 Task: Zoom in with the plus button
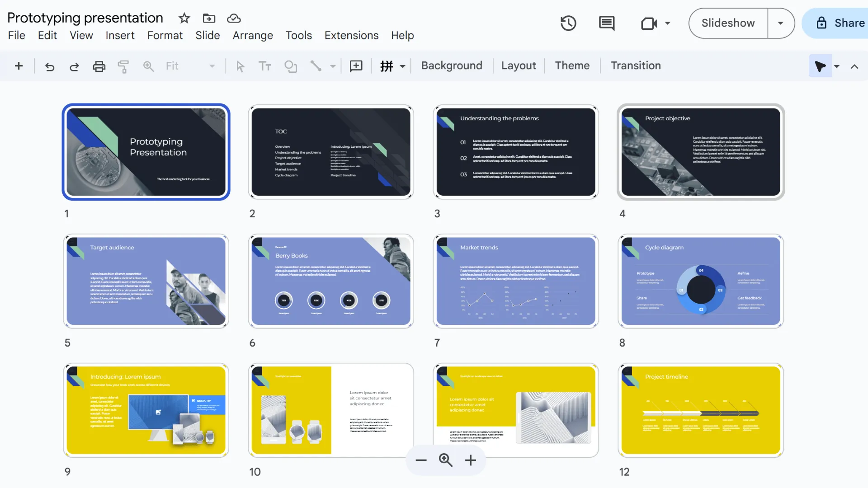click(x=471, y=460)
